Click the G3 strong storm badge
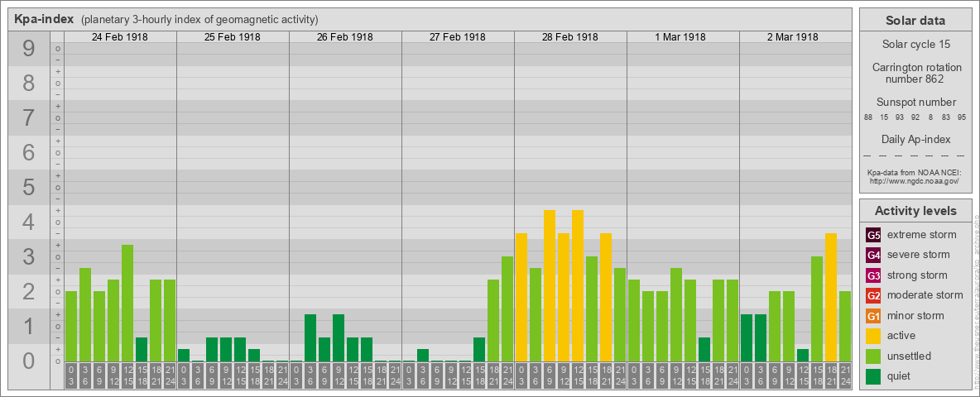 (x=873, y=275)
